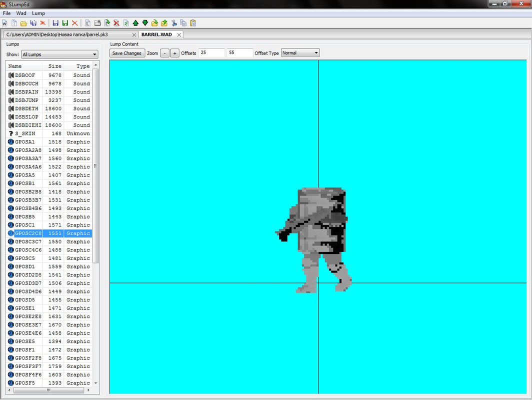Image resolution: width=532 pixels, height=400 pixels.
Task: Click the green disk Save As icon
Action: [65, 23]
